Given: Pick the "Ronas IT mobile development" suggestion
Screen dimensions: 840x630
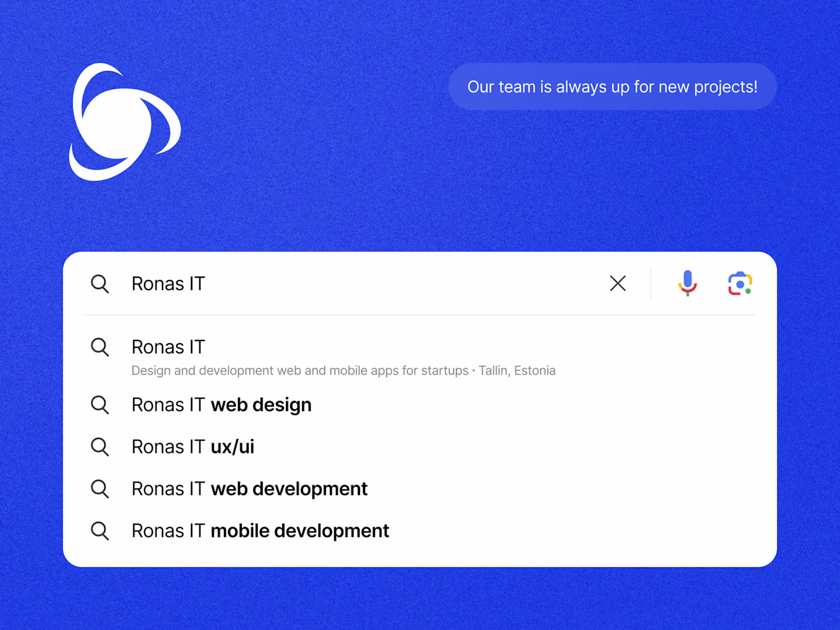Looking at the screenshot, I should pyautogui.click(x=260, y=531).
